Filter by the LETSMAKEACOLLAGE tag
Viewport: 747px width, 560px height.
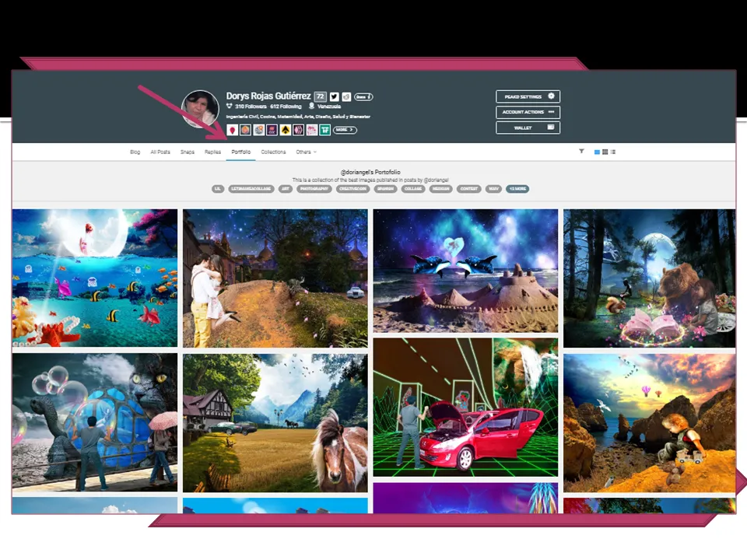[251, 189]
